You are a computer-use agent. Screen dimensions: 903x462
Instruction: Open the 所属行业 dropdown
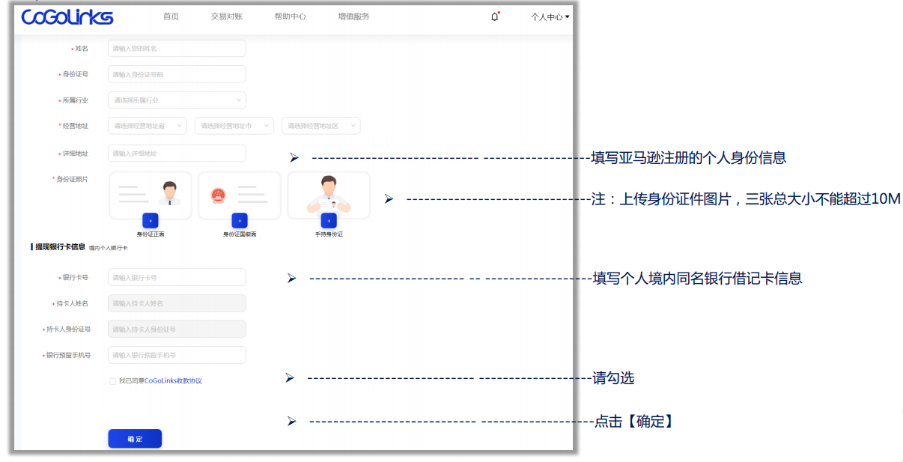point(177,100)
